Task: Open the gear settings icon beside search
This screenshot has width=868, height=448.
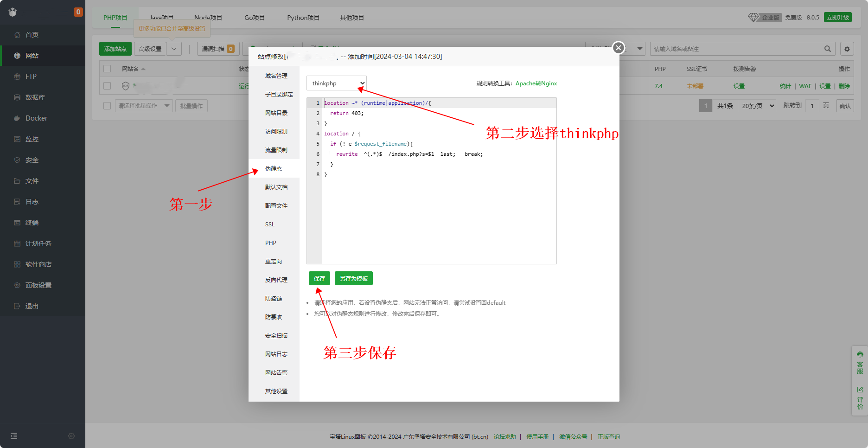Action: click(847, 49)
